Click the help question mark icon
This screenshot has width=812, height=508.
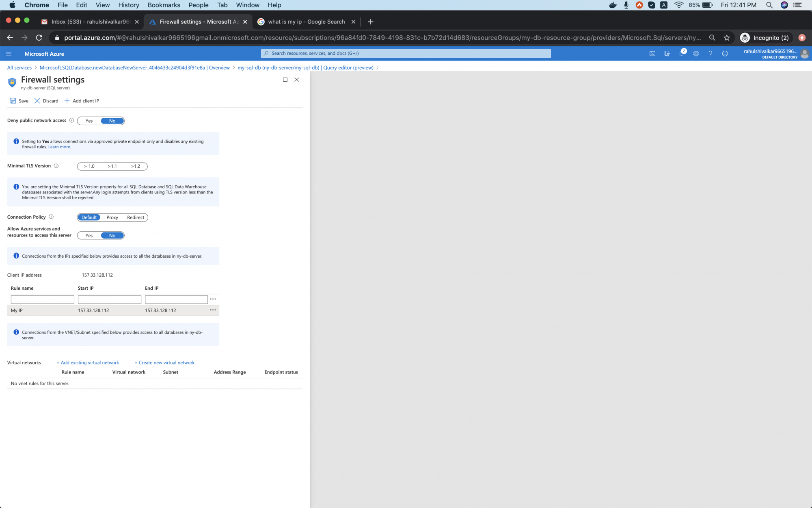pyautogui.click(x=710, y=54)
